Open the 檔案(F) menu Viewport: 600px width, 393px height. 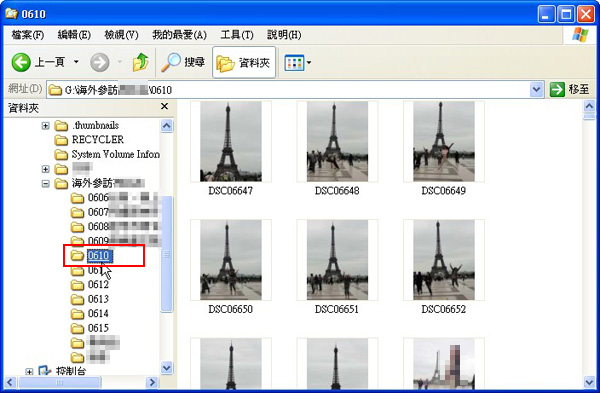point(27,35)
